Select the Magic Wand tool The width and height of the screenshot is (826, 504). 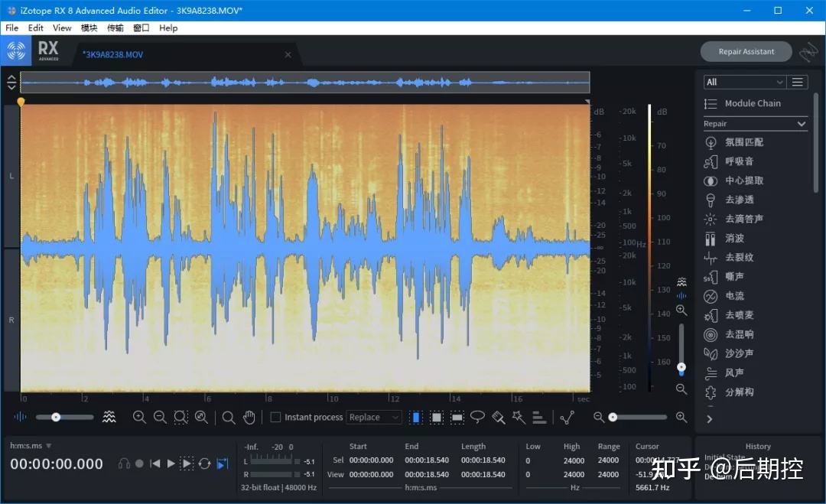(x=519, y=418)
